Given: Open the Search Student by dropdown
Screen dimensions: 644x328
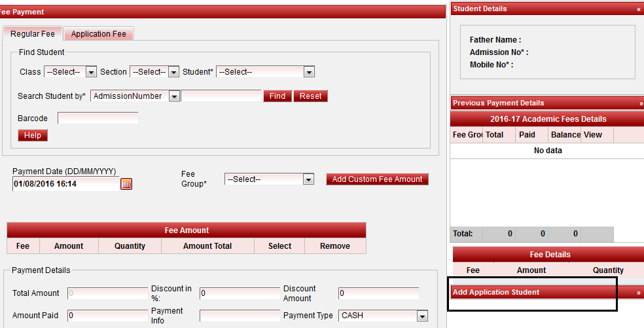Looking at the screenshot, I should click(x=173, y=96).
